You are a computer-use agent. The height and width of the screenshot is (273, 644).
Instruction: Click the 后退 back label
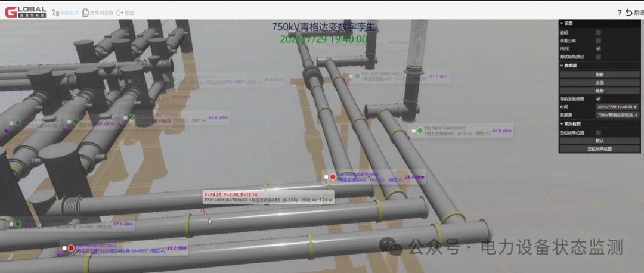pyautogui.click(x=639, y=13)
